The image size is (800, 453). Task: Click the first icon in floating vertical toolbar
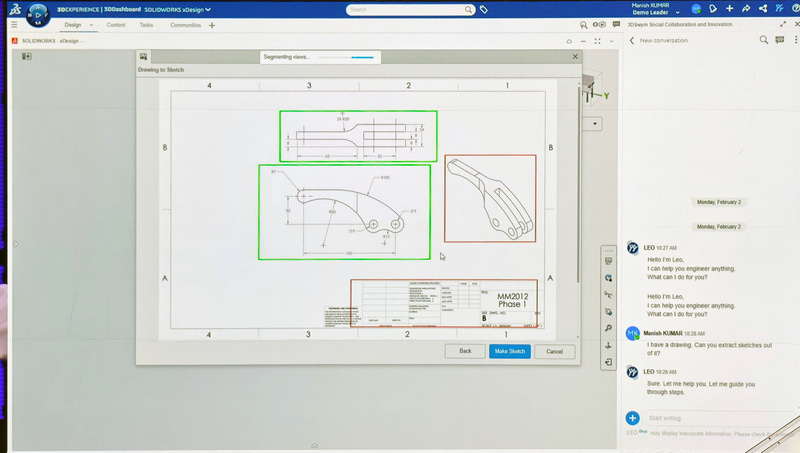pos(608,261)
